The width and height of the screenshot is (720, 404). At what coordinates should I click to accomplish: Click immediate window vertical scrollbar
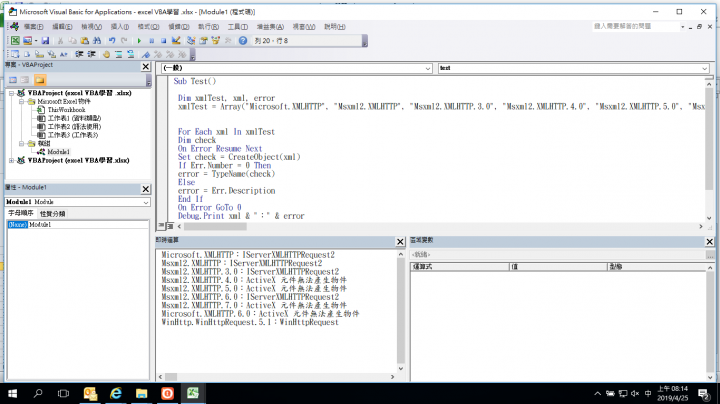tap(400, 311)
